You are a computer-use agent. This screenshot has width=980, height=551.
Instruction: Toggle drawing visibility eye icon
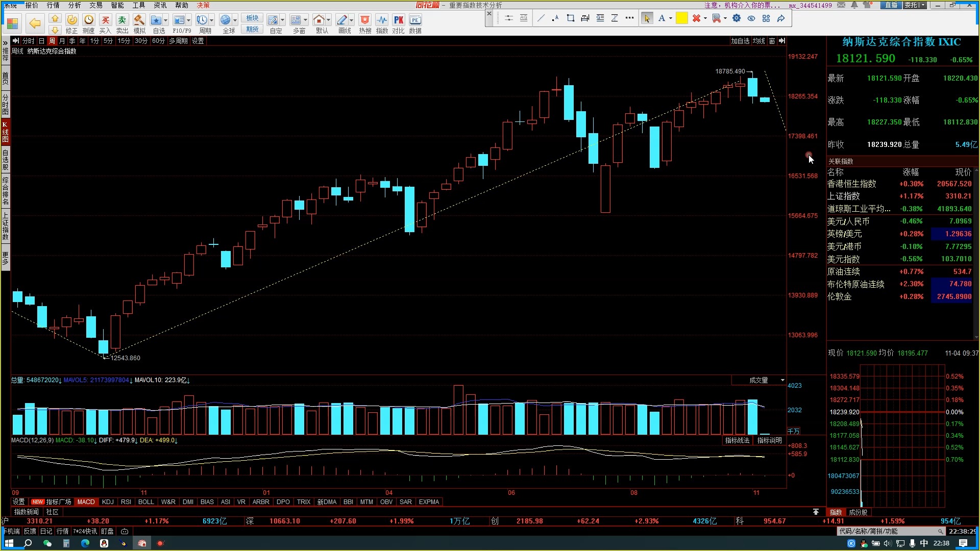tap(751, 18)
